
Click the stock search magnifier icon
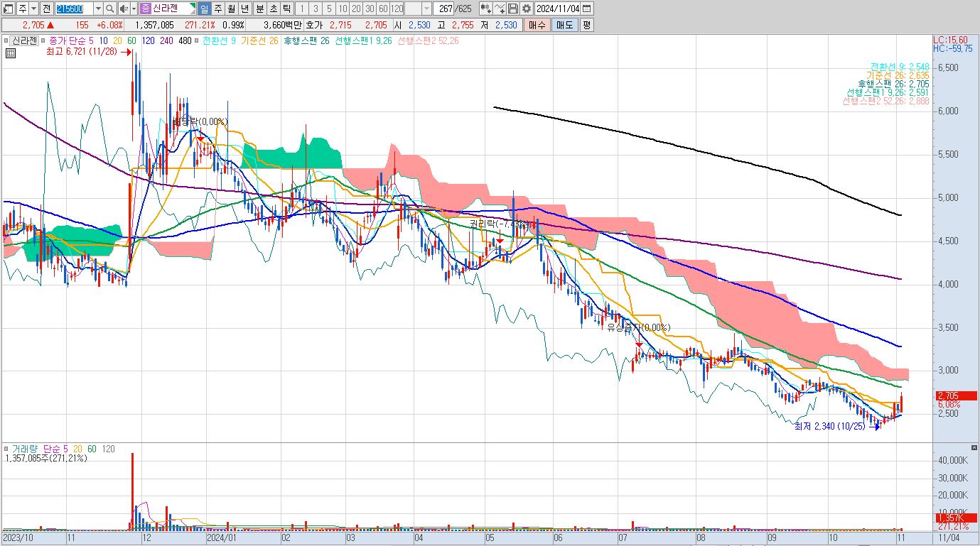[x=110, y=9]
